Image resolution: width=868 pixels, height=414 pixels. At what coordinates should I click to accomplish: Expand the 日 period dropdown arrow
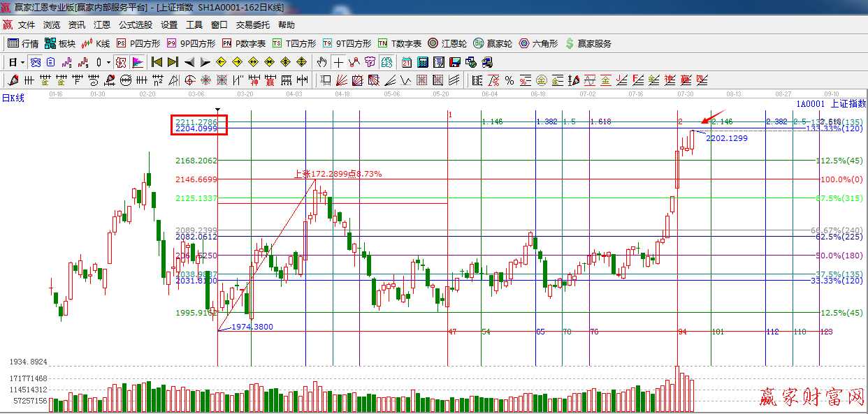coord(22,62)
